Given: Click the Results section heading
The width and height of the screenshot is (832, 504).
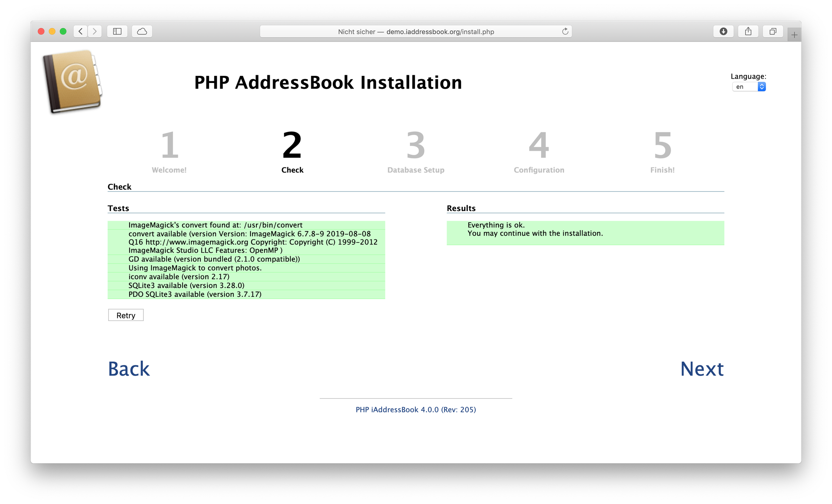Looking at the screenshot, I should pos(461,208).
